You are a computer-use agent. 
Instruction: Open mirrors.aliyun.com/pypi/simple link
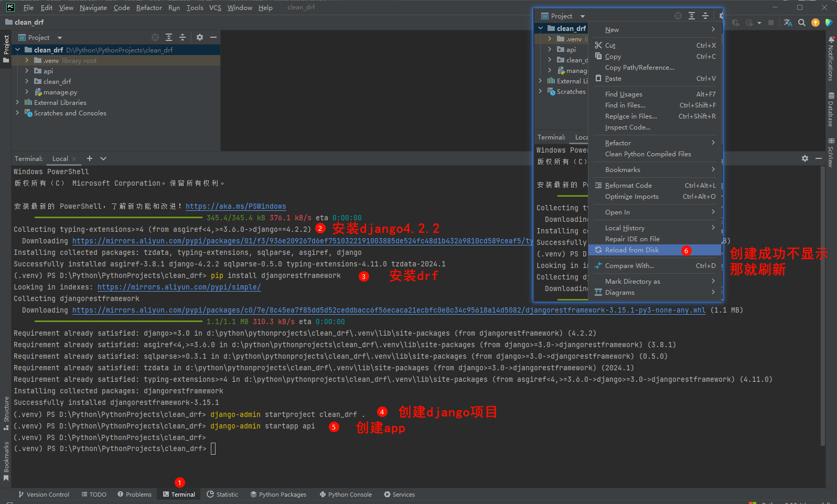(x=179, y=287)
